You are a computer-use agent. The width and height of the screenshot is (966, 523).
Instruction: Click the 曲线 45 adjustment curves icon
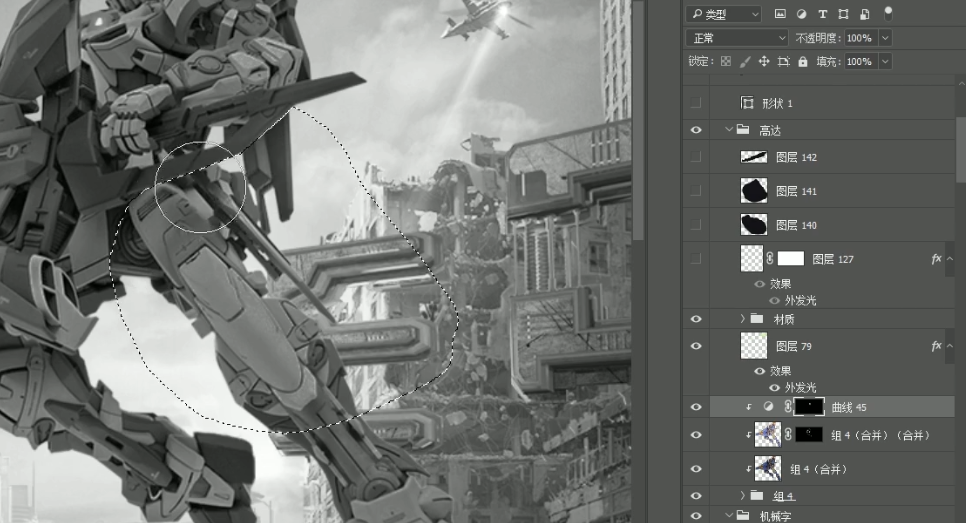[768, 407]
